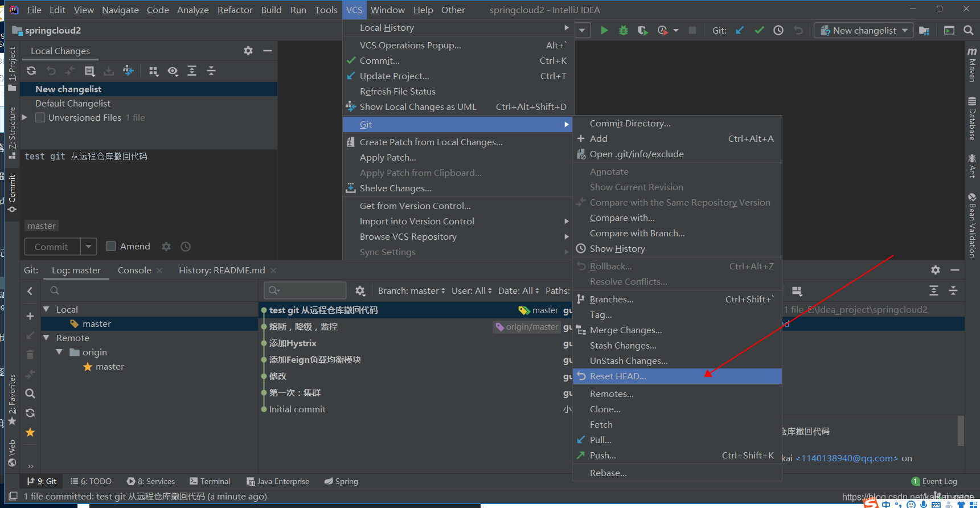Open Git log gear settings icon

pos(936,270)
